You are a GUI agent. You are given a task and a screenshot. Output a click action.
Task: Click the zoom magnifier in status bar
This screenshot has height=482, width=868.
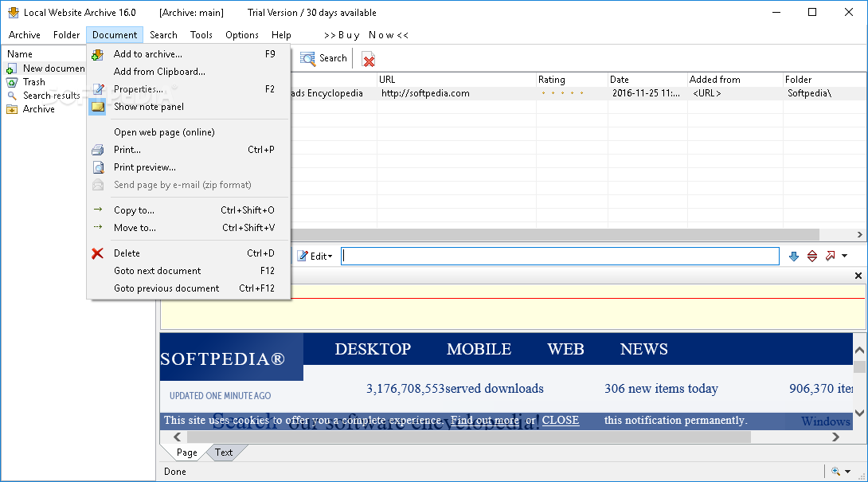(x=836, y=472)
